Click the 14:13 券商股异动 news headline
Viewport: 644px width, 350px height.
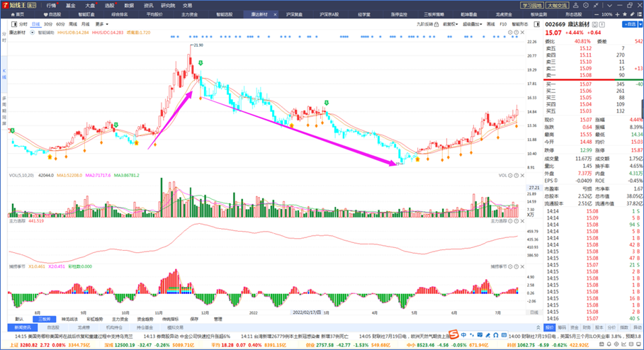187,336
